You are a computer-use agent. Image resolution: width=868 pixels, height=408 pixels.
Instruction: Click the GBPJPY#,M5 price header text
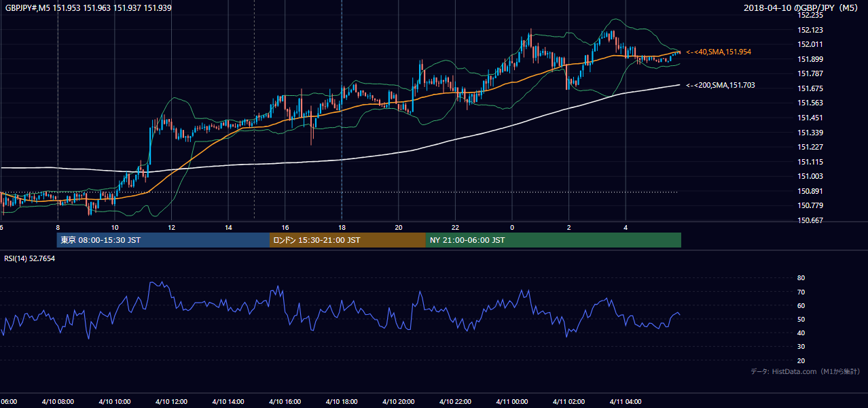88,8
